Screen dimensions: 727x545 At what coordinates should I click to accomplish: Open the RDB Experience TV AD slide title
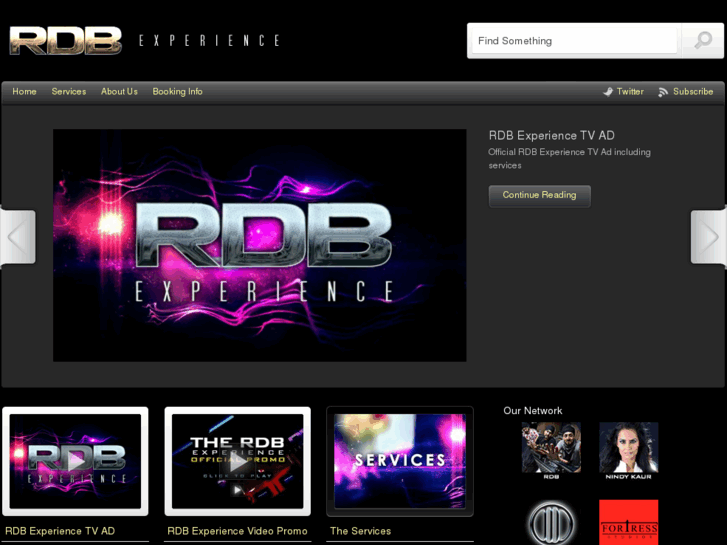[552, 135]
